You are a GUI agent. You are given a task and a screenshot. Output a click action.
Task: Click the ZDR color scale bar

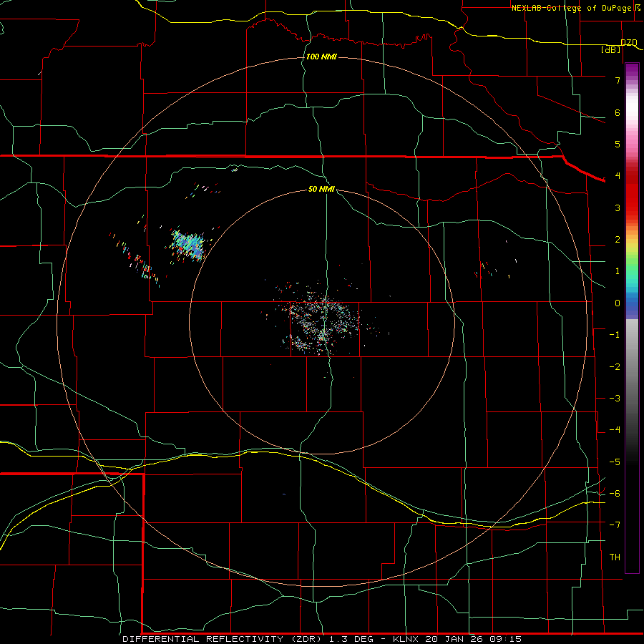click(x=632, y=318)
